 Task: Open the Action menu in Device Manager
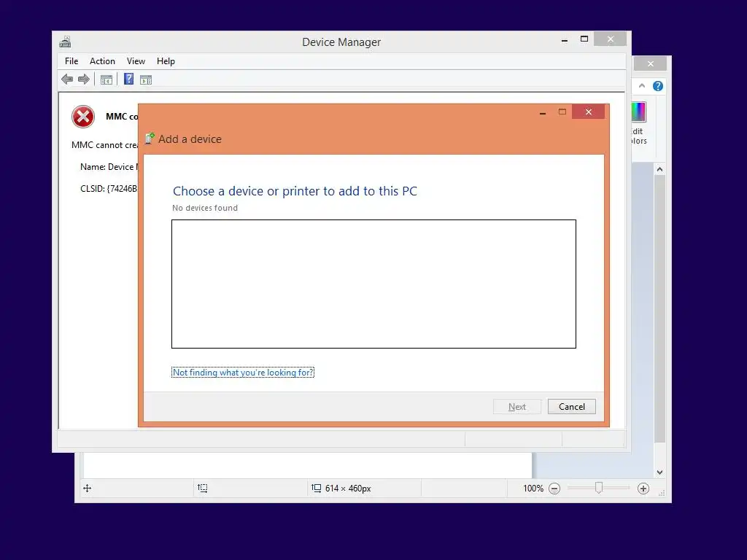(x=102, y=61)
